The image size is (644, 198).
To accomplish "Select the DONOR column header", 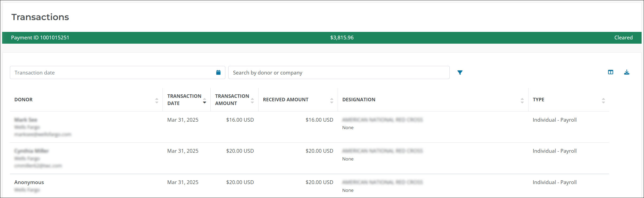I will 24,100.
